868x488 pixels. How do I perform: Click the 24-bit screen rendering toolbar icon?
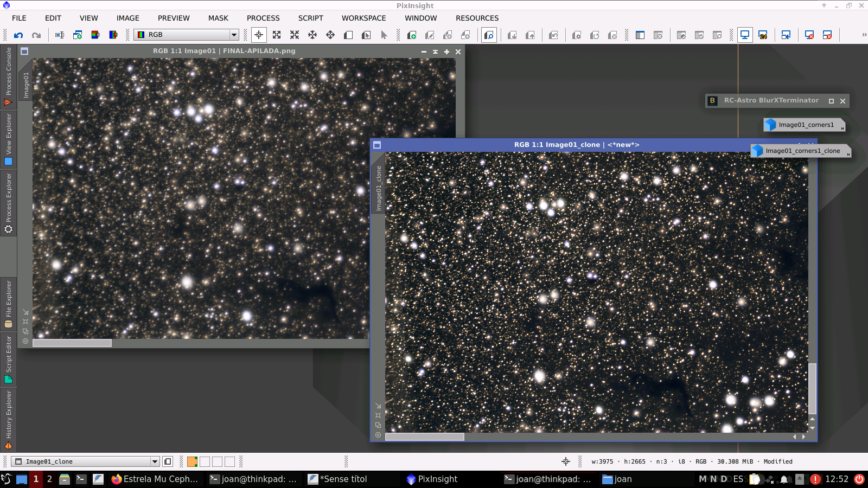click(x=763, y=35)
